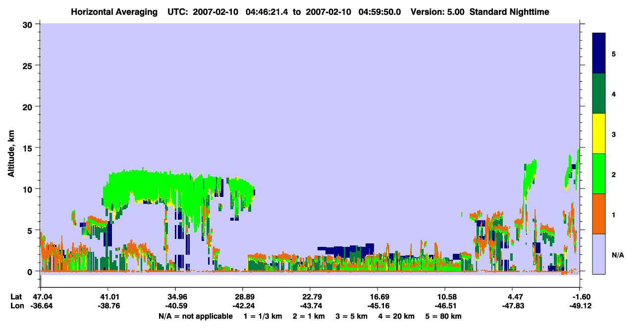Click 'Standard Nighttime' in the title

point(509,12)
